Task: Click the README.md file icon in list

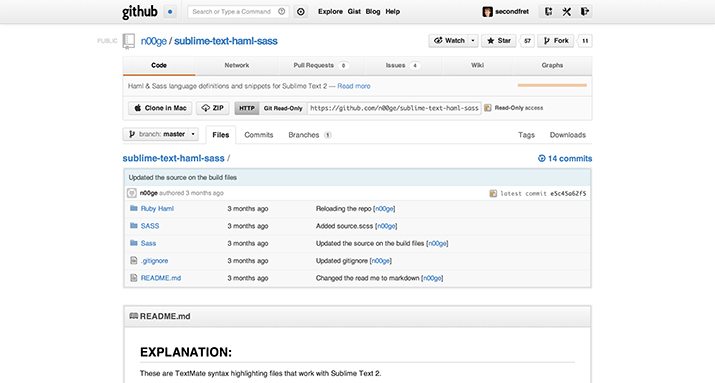Action: pyautogui.click(x=134, y=278)
